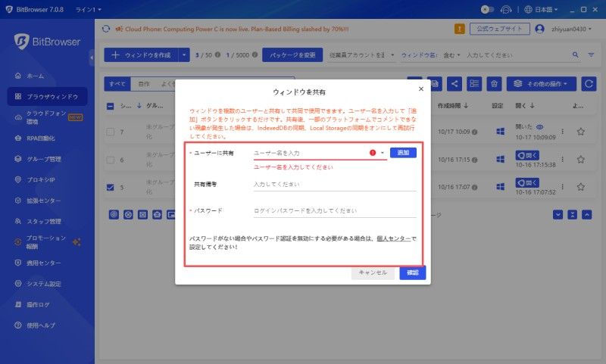Open the 従業員アカウント filter dropdown

[361, 55]
